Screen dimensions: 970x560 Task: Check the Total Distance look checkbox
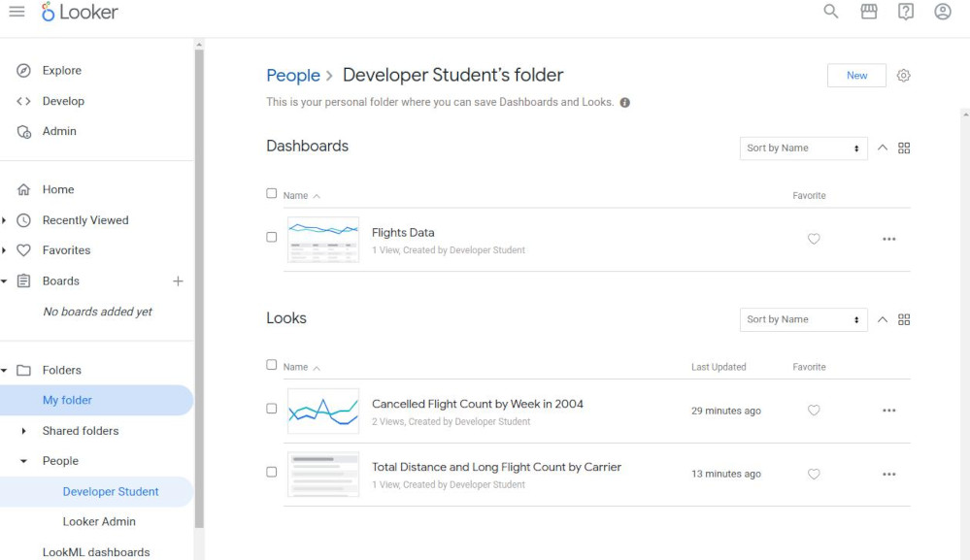point(272,473)
